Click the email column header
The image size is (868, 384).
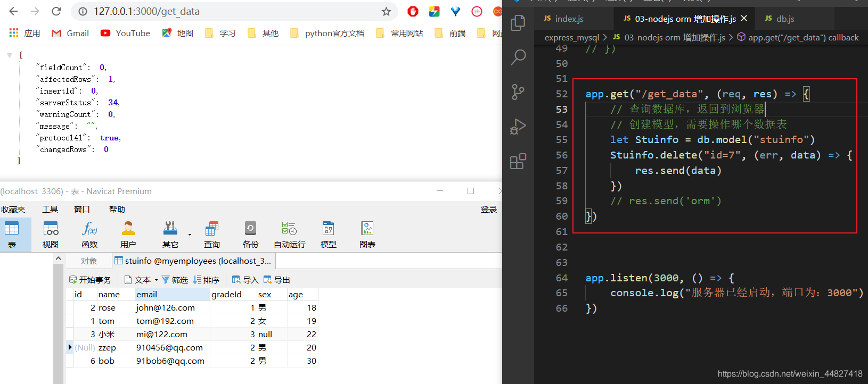click(x=172, y=294)
